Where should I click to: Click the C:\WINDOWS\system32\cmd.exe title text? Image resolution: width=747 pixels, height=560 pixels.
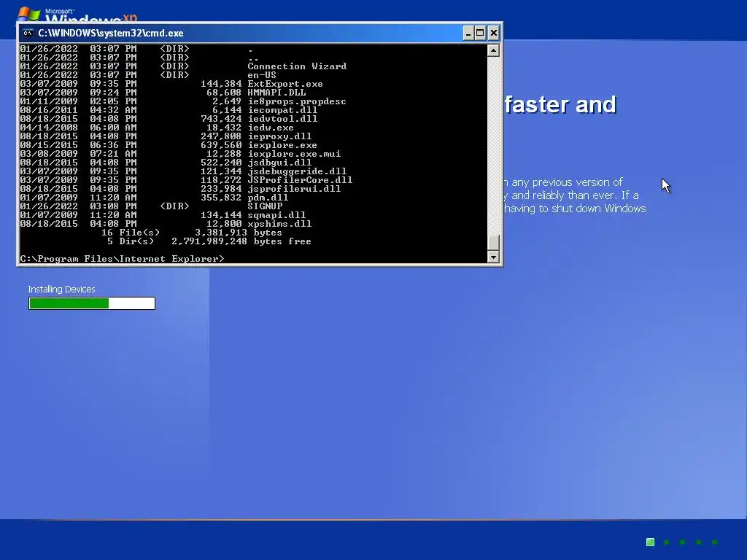click(111, 33)
